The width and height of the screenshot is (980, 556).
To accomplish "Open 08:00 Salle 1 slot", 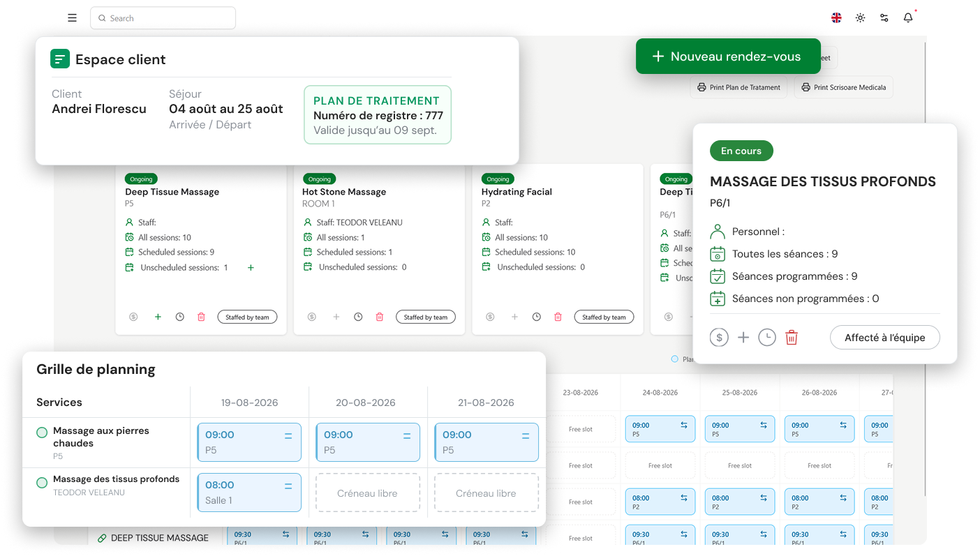I will [249, 493].
